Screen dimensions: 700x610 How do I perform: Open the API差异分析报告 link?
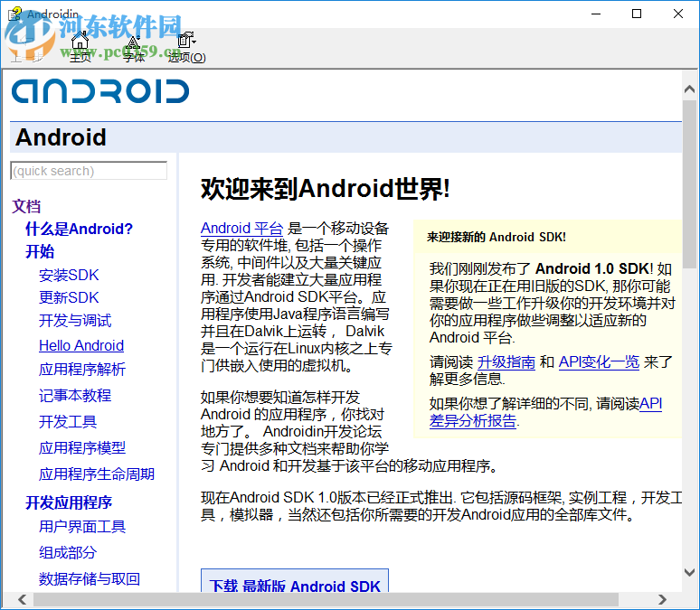click(545, 412)
